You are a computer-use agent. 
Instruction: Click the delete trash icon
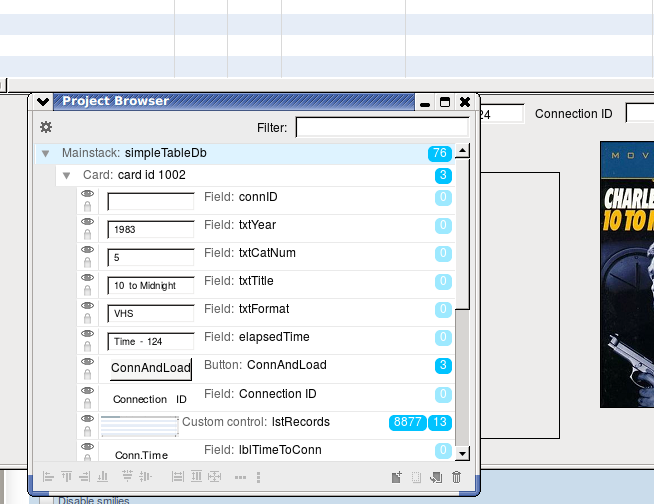457,477
